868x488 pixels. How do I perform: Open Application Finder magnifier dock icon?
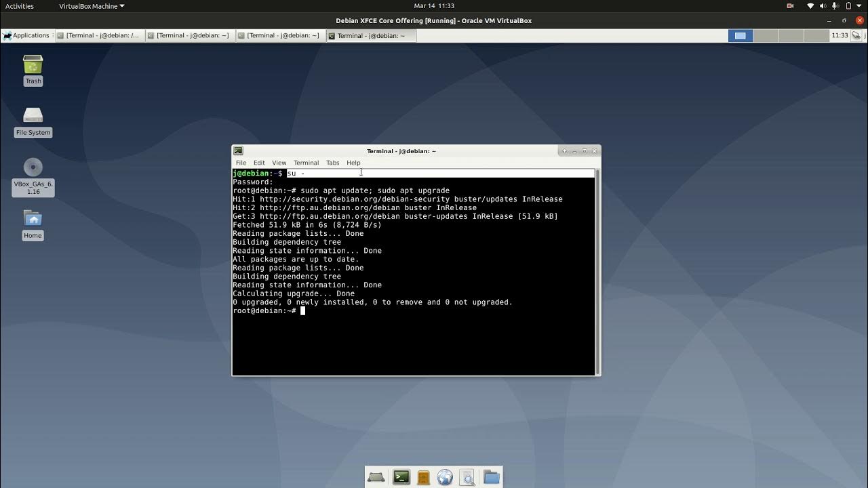click(467, 477)
